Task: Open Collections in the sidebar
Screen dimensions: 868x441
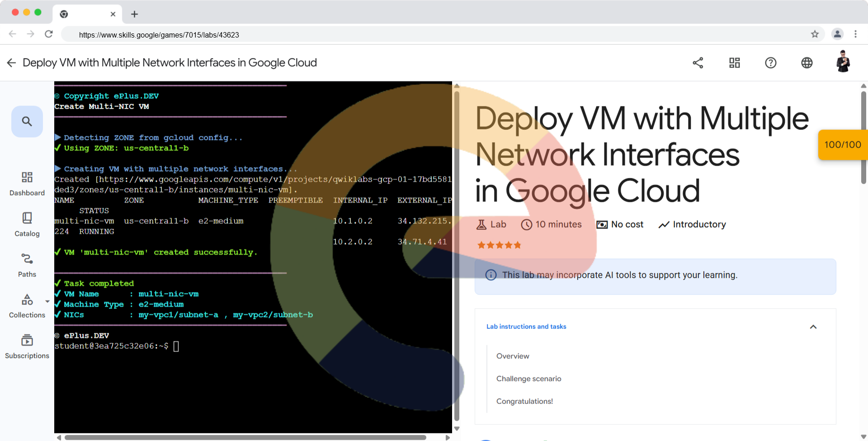Action: coord(27,306)
